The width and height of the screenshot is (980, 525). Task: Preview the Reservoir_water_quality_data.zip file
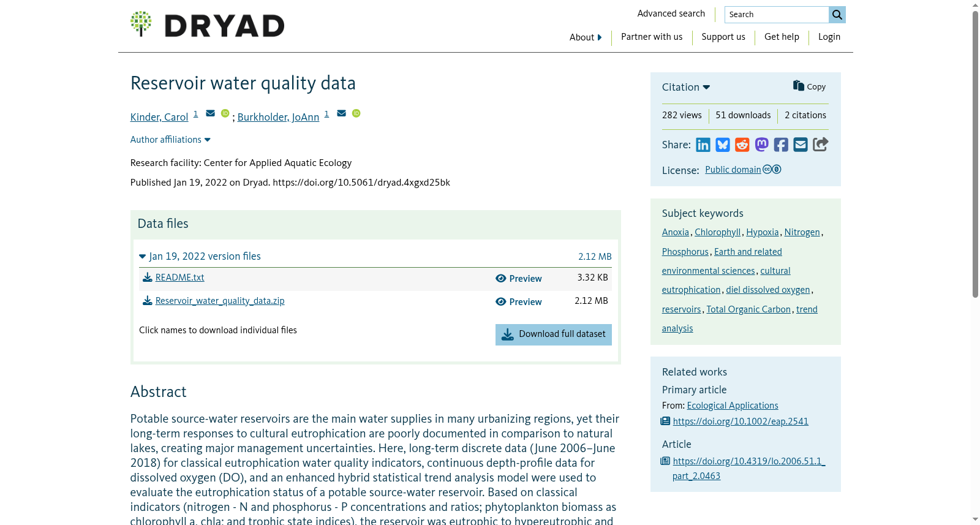coord(519,302)
